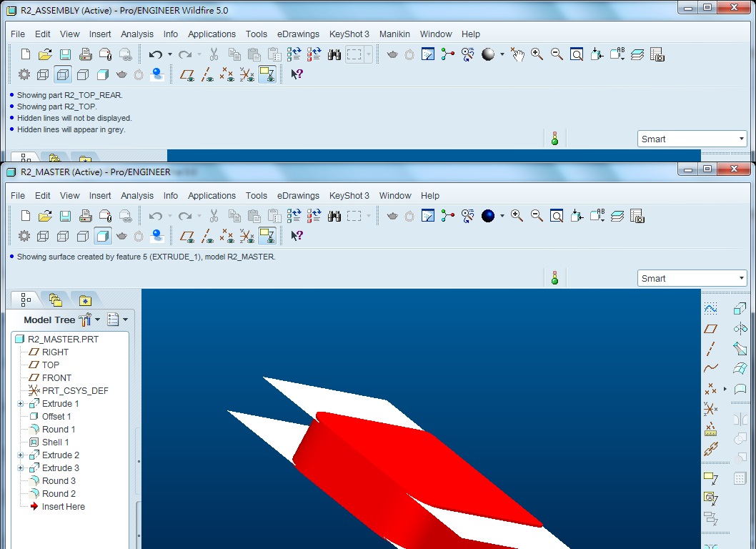Click Refit view icon in R2_ASSEMBLY window
This screenshot has width=756, height=549.
coord(577,54)
